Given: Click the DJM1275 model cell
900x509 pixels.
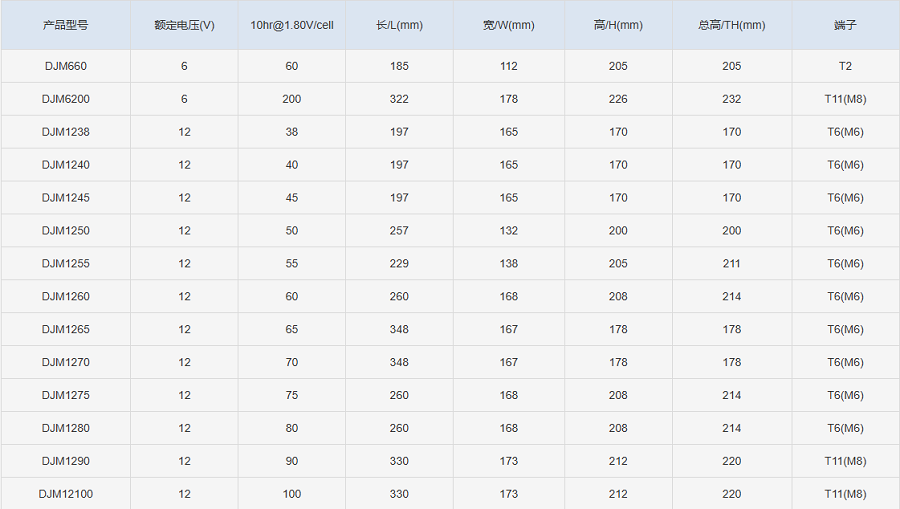Looking at the screenshot, I should click(x=65, y=395).
